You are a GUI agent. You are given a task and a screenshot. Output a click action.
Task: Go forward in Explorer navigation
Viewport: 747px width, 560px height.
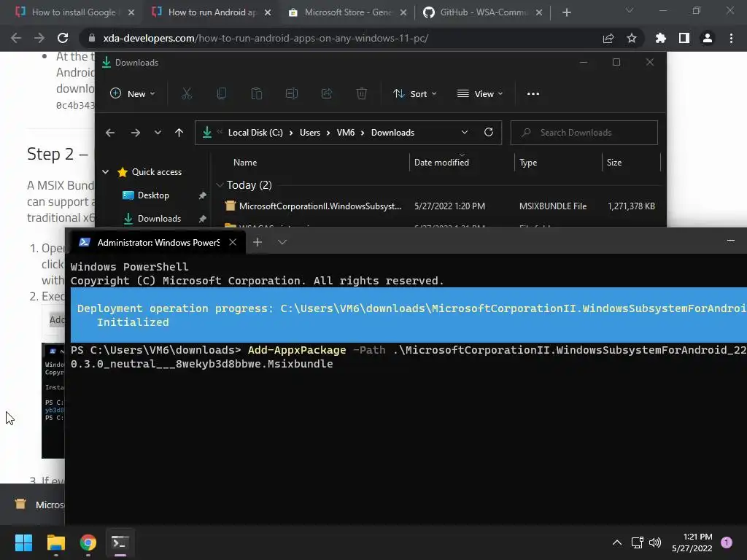tap(135, 133)
